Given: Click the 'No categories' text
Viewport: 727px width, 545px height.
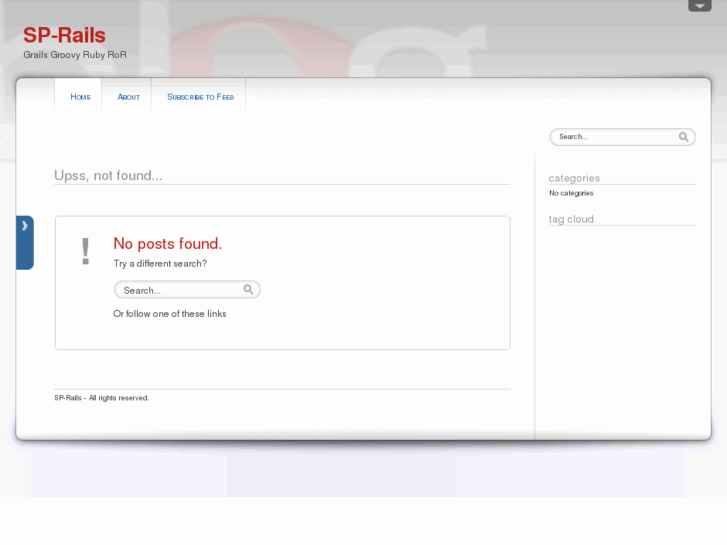Looking at the screenshot, I should 571,193.
